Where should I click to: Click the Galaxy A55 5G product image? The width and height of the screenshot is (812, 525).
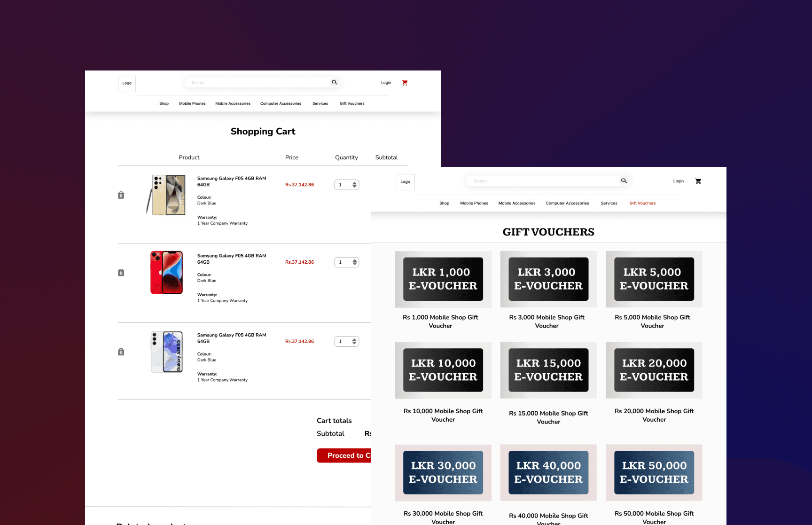point(166,352)
